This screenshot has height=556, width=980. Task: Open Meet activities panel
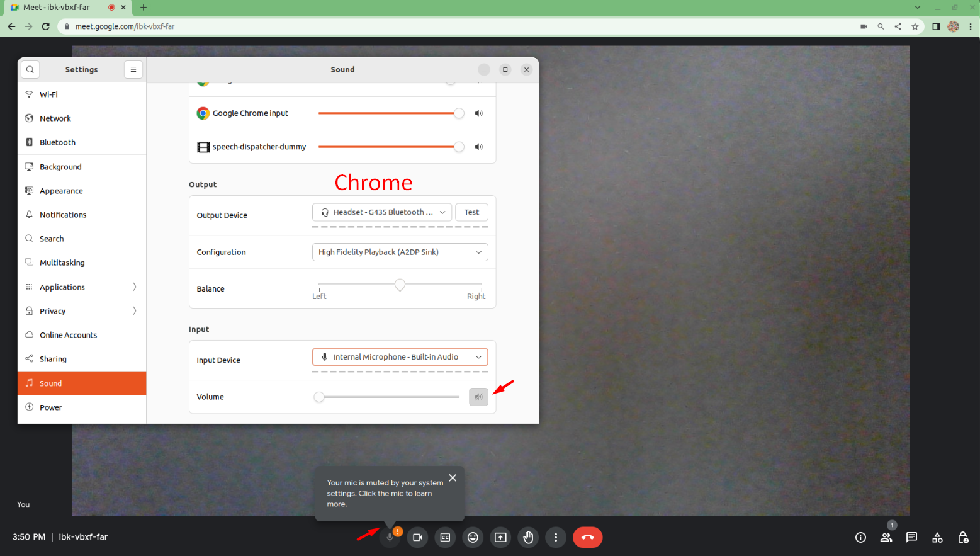point(937,537)
